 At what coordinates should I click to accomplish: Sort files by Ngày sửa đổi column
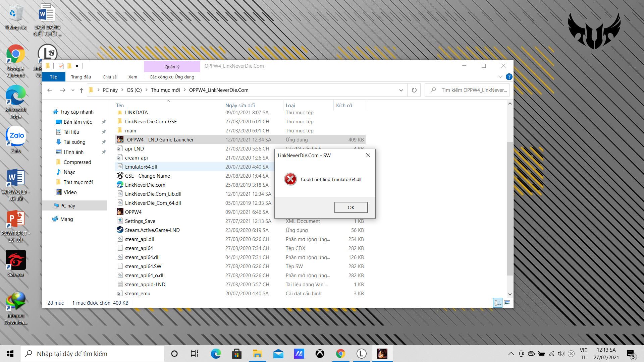tap(240, 106)
